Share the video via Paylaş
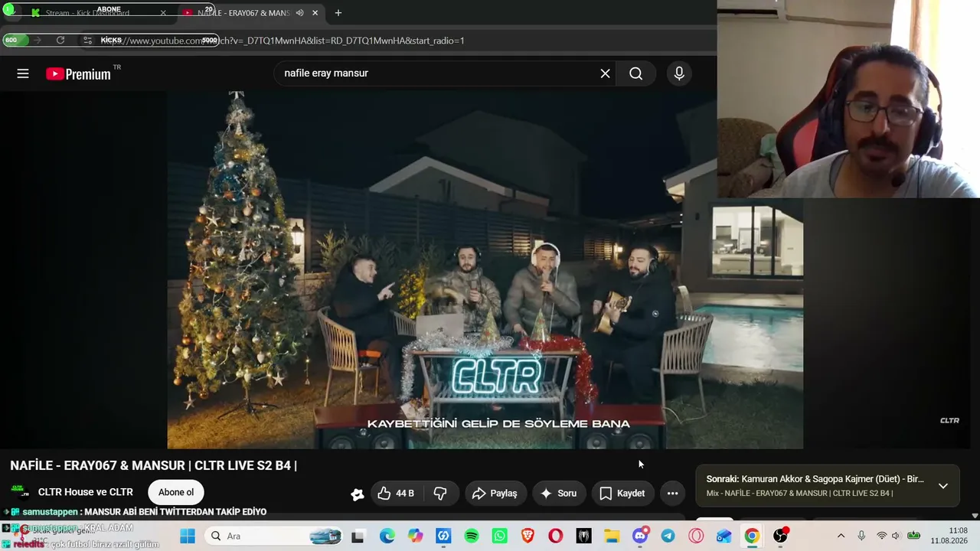Image resolution: width=980 pixels, height=551 pixels. (x=495, y=494)
